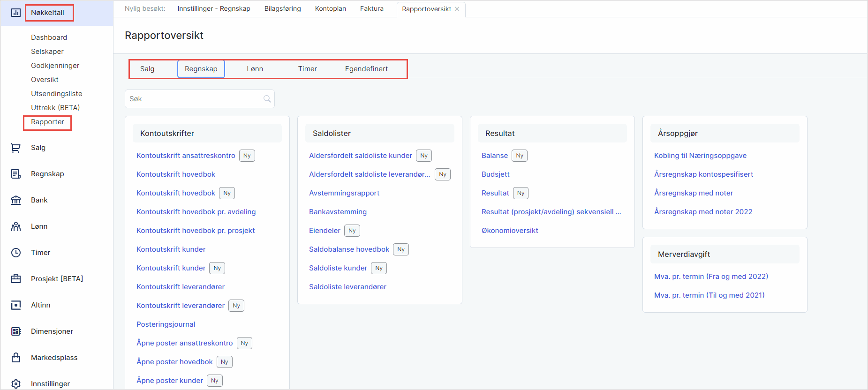Click the search magnifier icon
868x390 pixels.
[x=267, y=99]
